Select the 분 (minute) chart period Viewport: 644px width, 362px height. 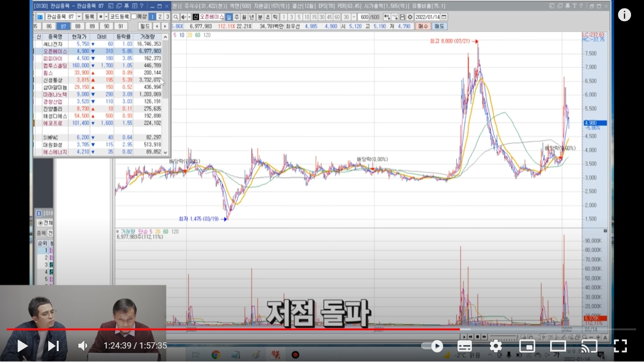[x=260, y=17]
